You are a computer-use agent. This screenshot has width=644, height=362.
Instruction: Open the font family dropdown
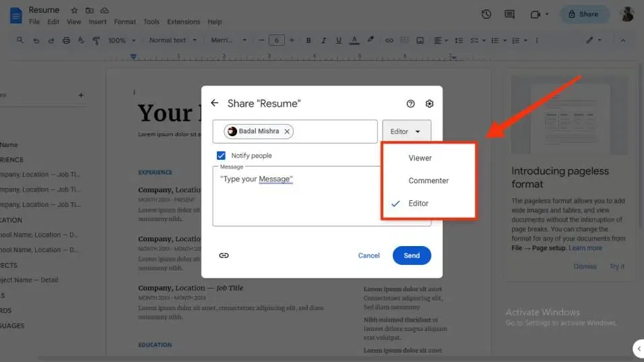coord(228,40)
